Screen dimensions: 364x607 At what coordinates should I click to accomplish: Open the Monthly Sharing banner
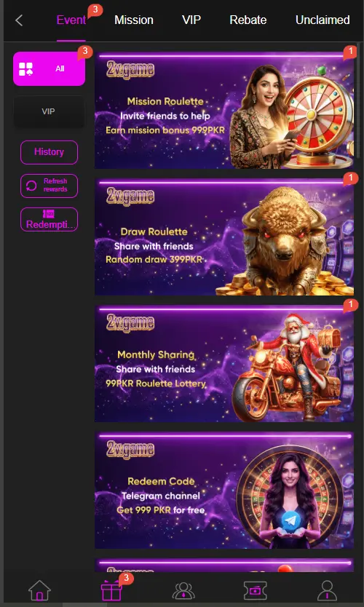tap(224, 363)
